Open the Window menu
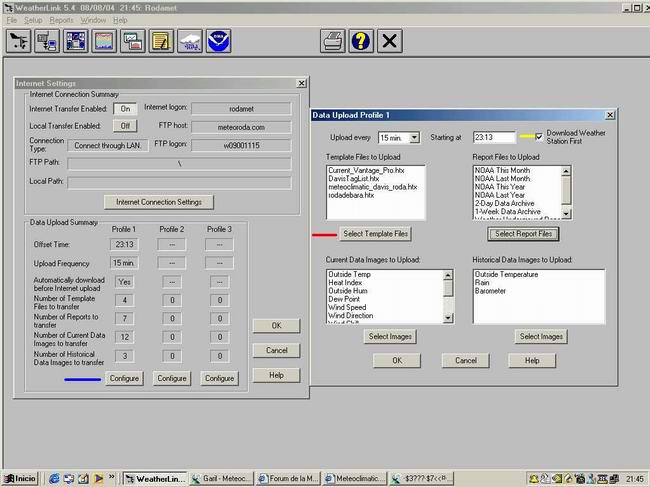 93,20
